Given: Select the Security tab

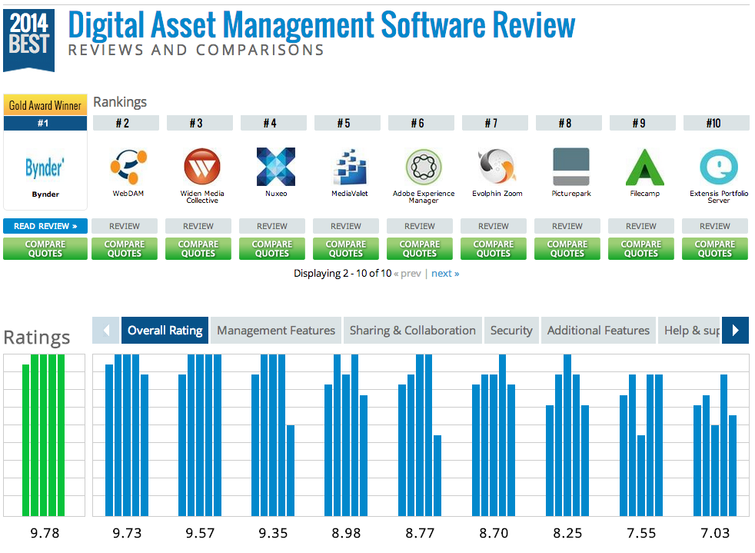Looking at the screenshot, I should (511, 330).
